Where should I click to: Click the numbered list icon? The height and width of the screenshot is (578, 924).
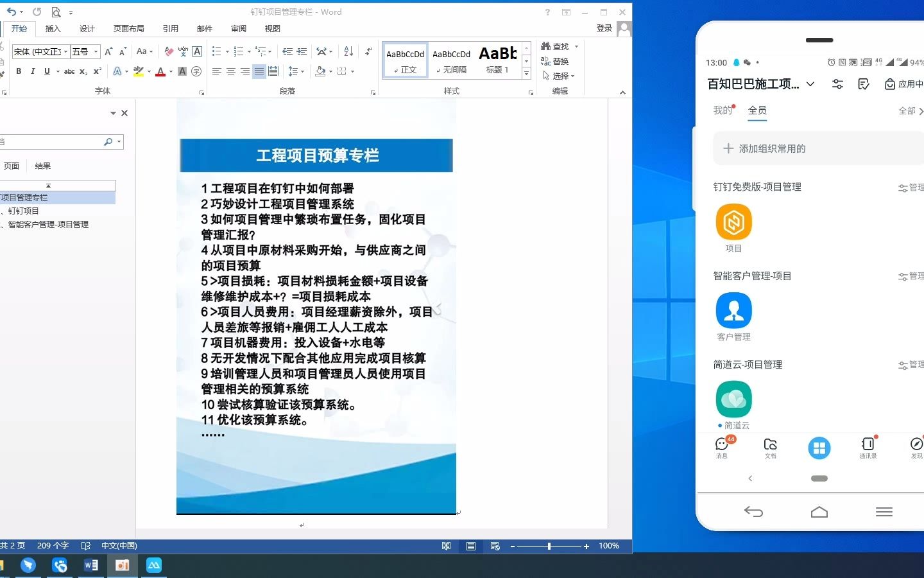coord(239,51)
